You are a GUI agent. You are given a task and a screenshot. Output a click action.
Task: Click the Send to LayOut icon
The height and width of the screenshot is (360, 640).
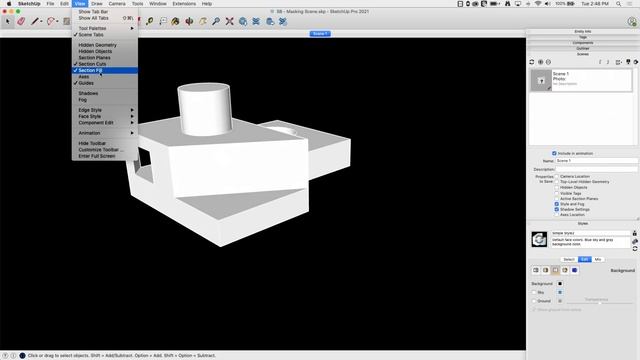tap(270, 21)
